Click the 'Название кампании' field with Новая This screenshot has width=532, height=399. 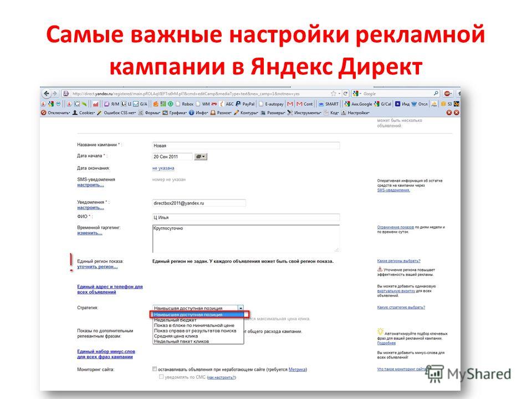(x=246, y=146)
